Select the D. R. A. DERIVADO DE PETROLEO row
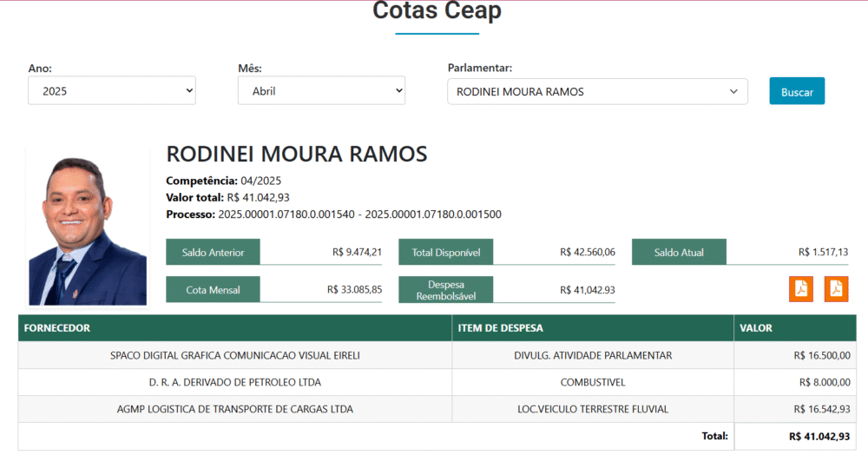 pos(234,382)
